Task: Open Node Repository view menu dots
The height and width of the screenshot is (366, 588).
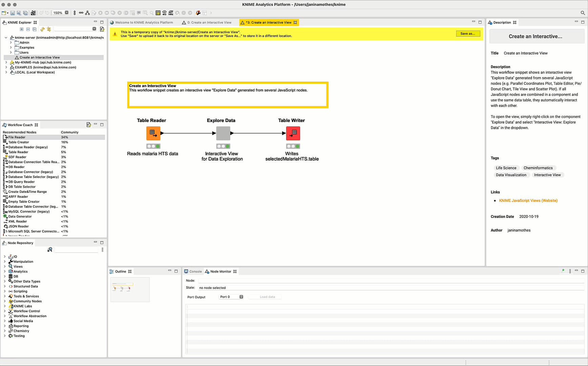Action: (102, 250)
